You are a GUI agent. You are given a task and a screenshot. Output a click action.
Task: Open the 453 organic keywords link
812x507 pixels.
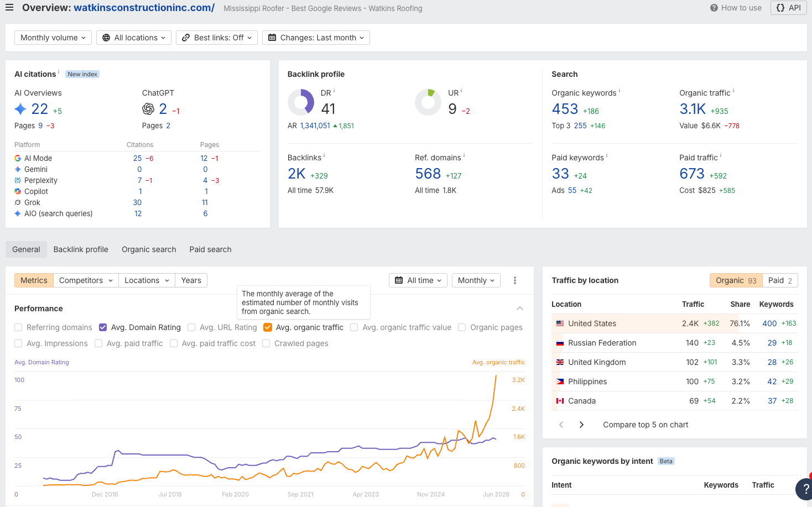click(x=565, y=109)
